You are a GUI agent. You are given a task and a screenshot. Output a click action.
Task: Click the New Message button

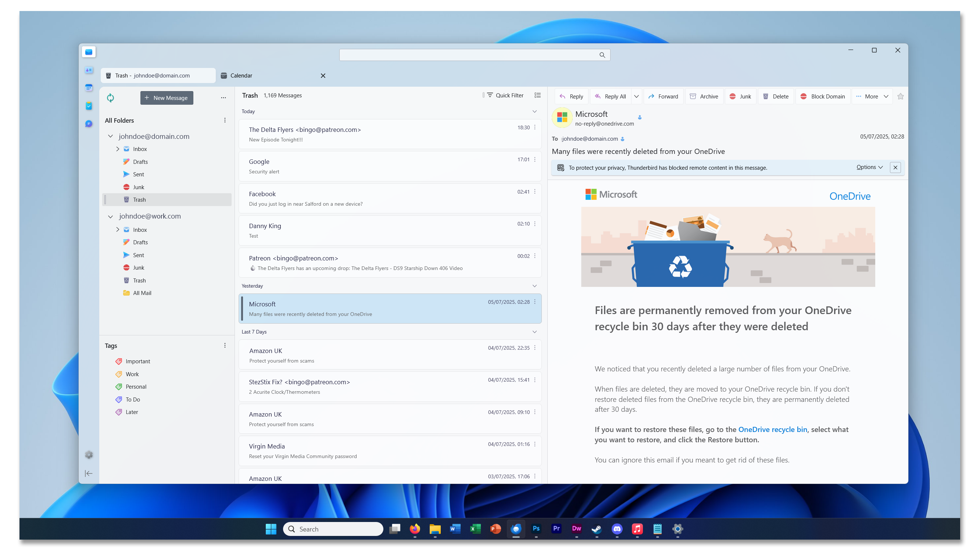(x=166, y=98)
